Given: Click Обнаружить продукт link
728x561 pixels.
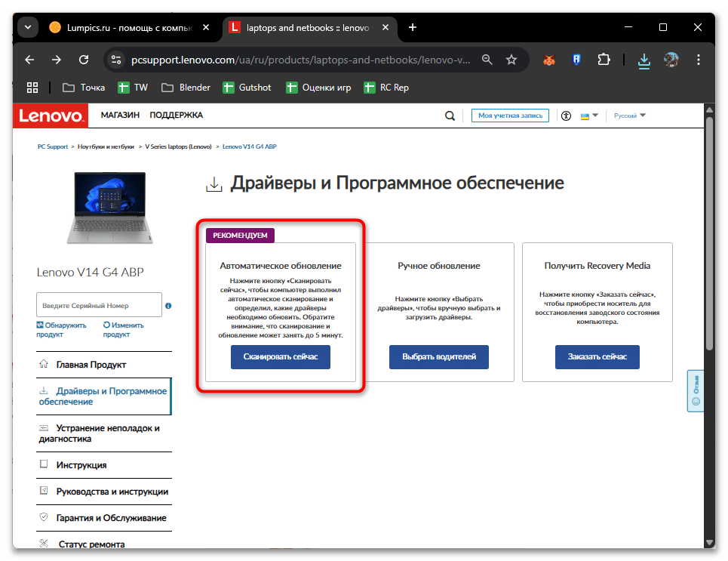Looking at the screenshot, I should coord(61,329).
